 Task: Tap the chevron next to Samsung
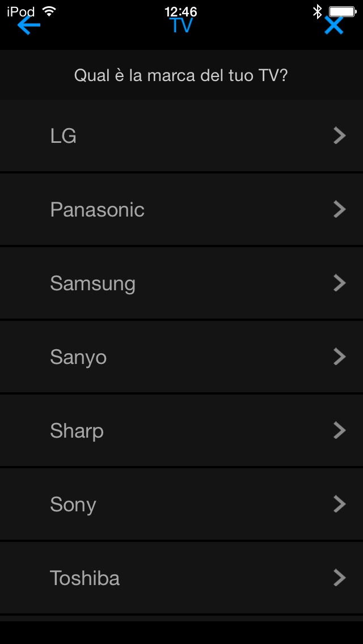(x=339, y=283)
